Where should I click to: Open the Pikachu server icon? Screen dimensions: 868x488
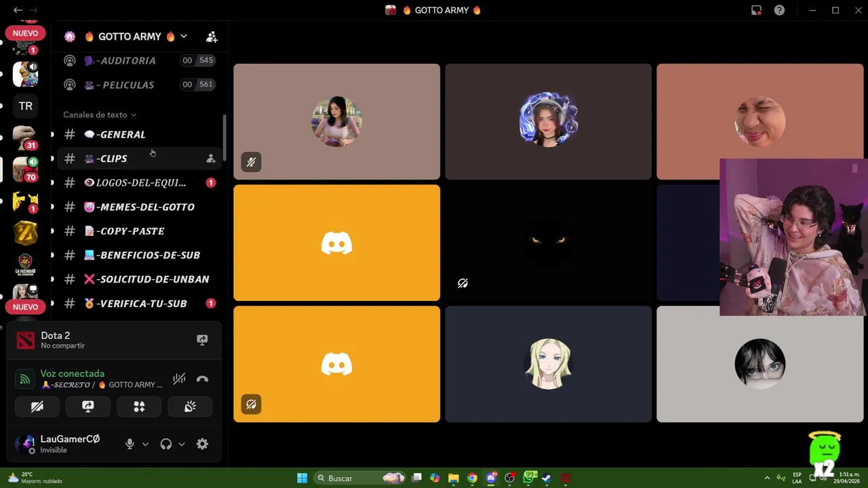(x=25, y=201)
